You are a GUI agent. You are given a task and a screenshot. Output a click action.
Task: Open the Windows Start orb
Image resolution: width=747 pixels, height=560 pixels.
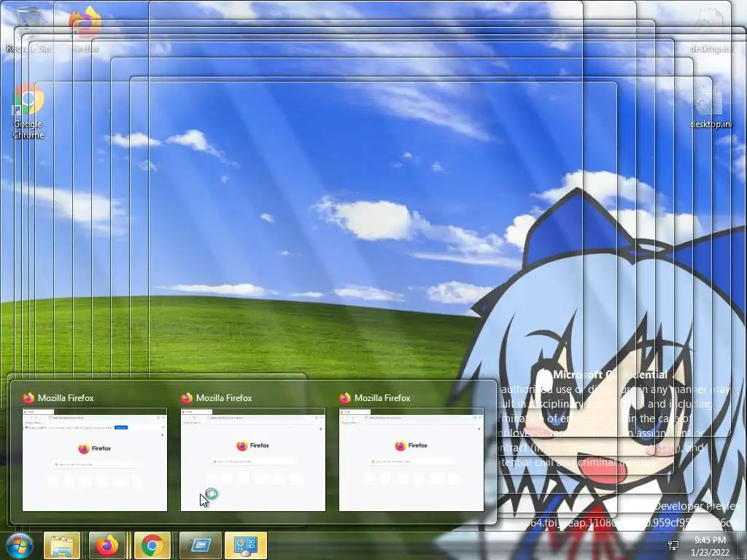pos(19,545)
